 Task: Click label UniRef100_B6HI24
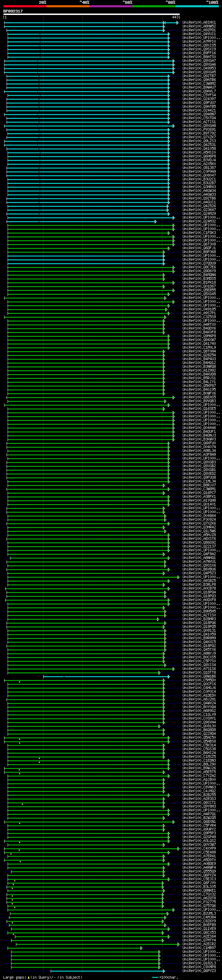[x=199, y=753]
